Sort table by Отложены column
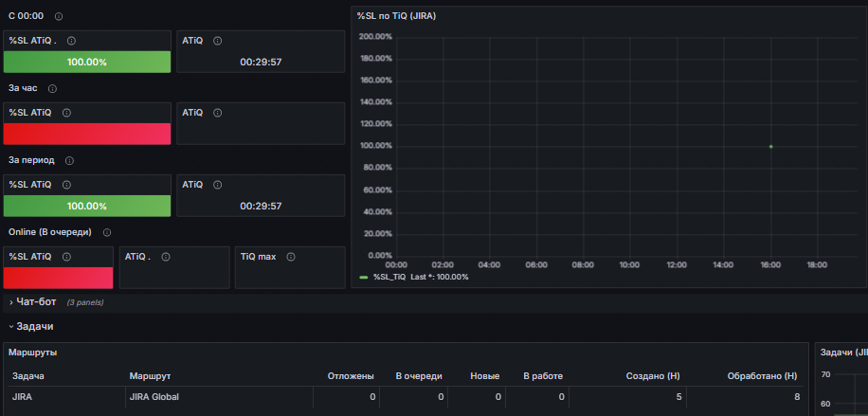This screenshot has height=416, width=868. click(x=351, y=376)
